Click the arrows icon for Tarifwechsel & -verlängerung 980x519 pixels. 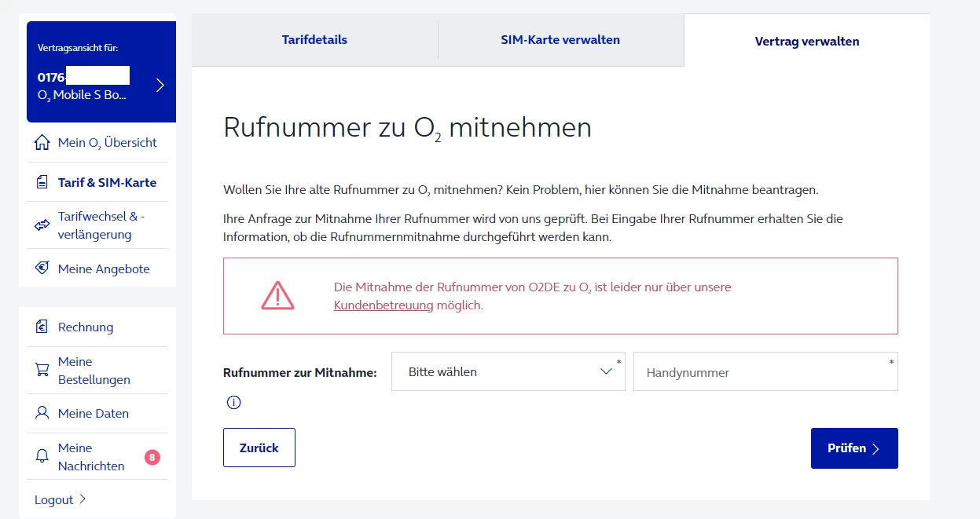click(42, 225)
